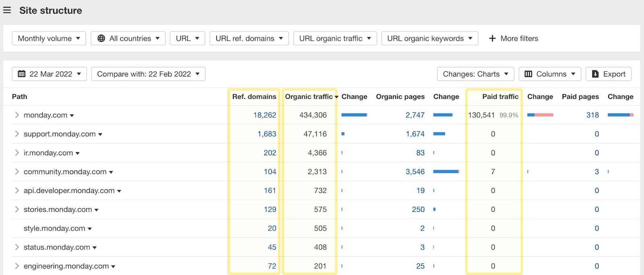Open the 250 organic pages link

[x=418, y=209]
